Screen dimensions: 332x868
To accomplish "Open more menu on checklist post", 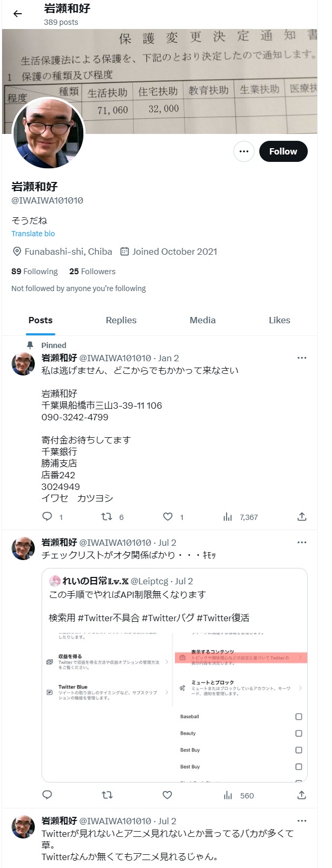I will tap(302, 543).
